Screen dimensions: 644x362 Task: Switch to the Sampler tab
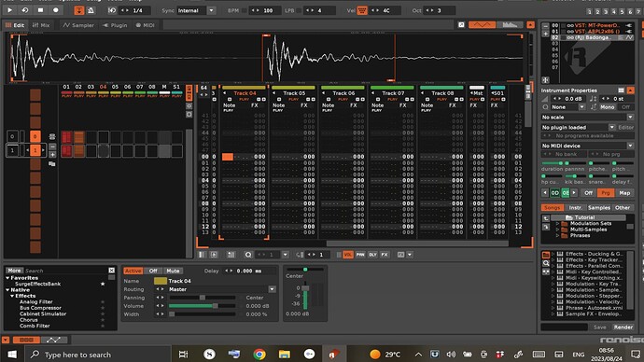(x=78, y=25)
